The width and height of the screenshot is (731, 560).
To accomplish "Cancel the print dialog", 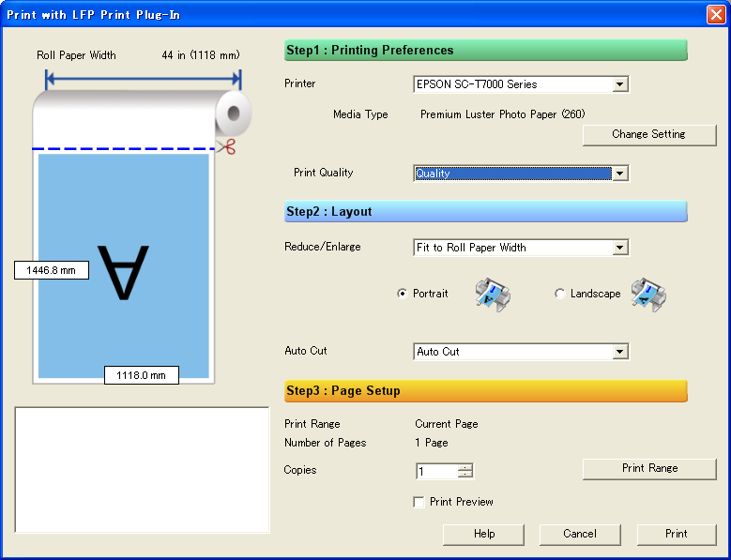I will click(580, 534).
